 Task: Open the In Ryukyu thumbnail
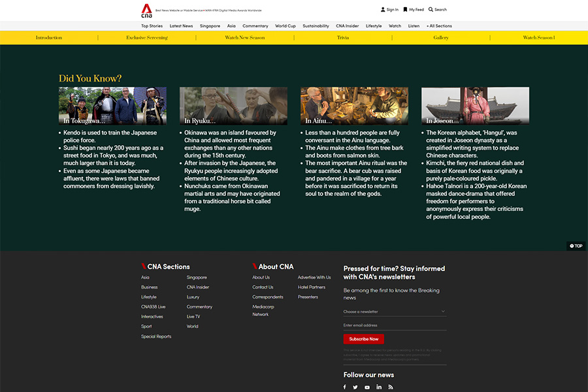coord(234,106)
